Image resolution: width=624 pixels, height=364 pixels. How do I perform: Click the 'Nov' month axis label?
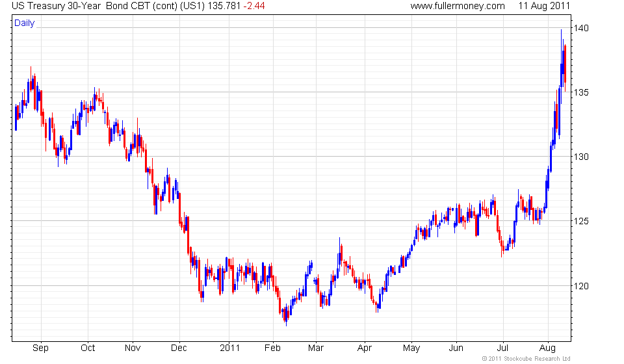[x=133, y=348]
